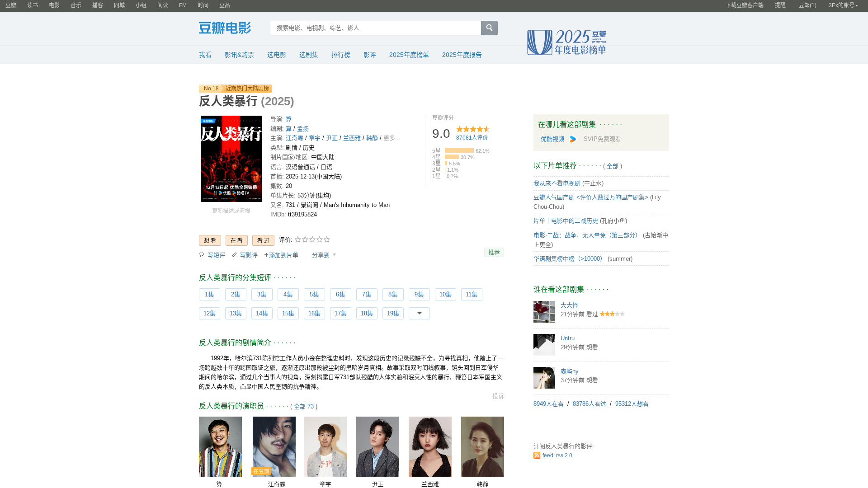Click the search magnifier button

pyautogui.click(x=489, y=28)
